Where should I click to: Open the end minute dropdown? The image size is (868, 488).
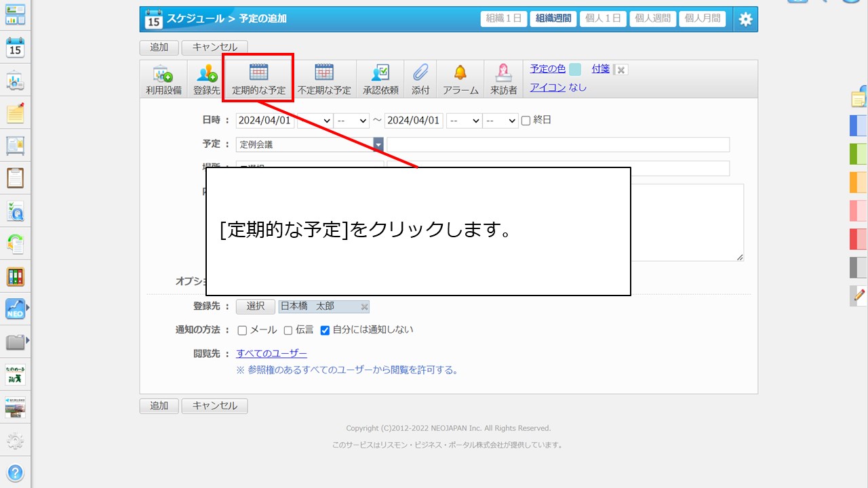pyautogui.click(x=501, y=121)
